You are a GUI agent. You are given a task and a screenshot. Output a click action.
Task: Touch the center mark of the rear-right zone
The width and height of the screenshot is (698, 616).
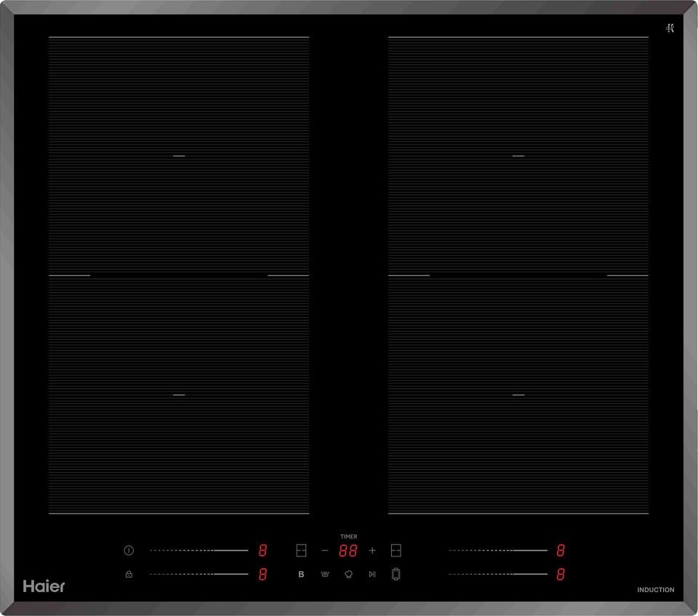coord(518,156)
